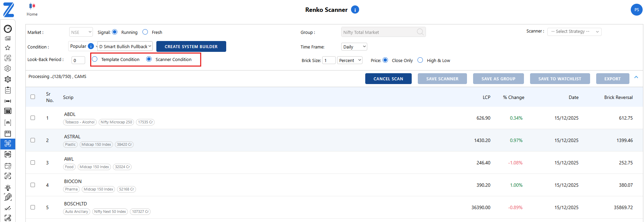Click the Home candlestick icon
The width and height of the screenshot is (644, 222).
(x=32, y=6)
